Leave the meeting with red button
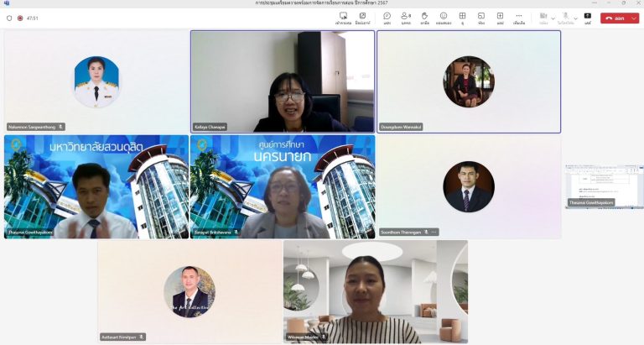644x345 pixels. (615, 18)
